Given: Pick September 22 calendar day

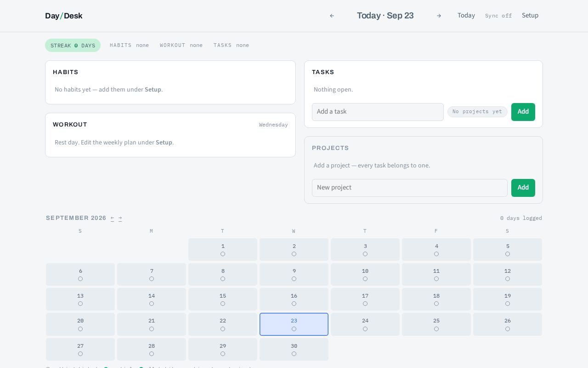Looking at the screenshot, I should click(223, 324).
